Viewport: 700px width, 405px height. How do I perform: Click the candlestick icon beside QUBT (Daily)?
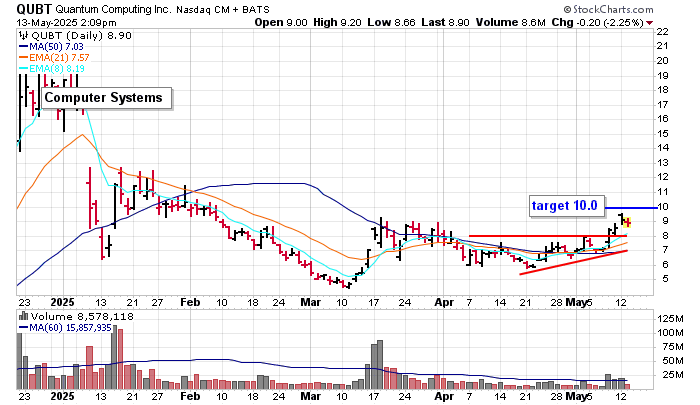click(23, 36)
